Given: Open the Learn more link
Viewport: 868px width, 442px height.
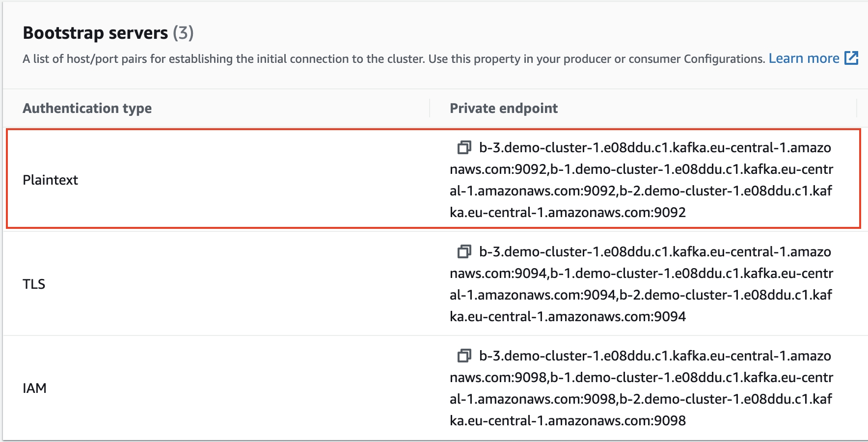Looking at the screenshot, I should click(x=804, y=58).
